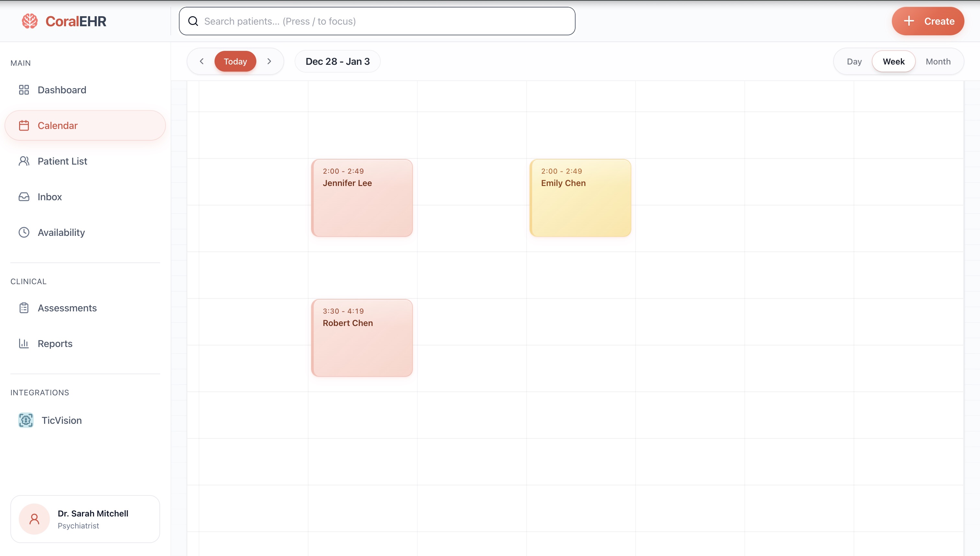Viewport: 980px width, 556px height.
Task: Click the Calendar icon in sidebar
Action: (24, 125)
